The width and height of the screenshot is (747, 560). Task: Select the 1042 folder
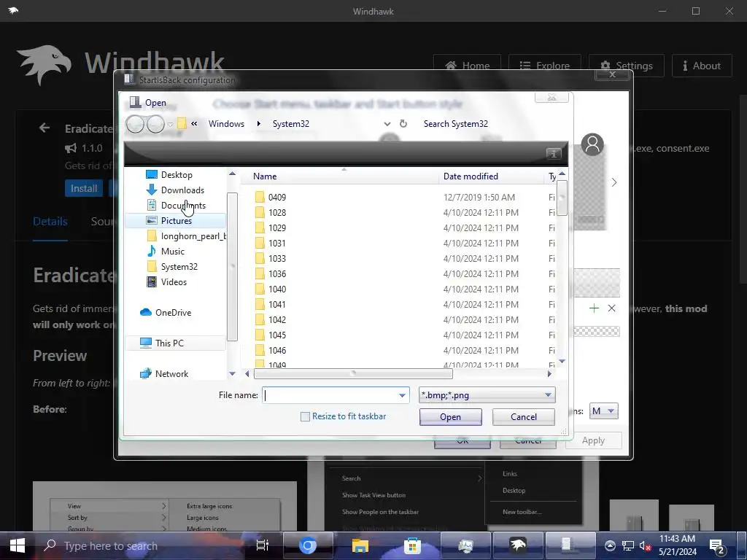coord(276,319)
